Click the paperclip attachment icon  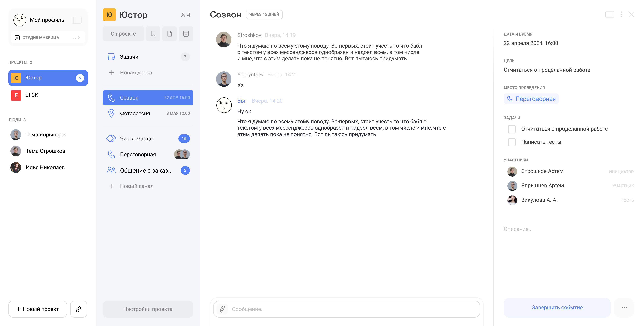[x=222, y=309]
